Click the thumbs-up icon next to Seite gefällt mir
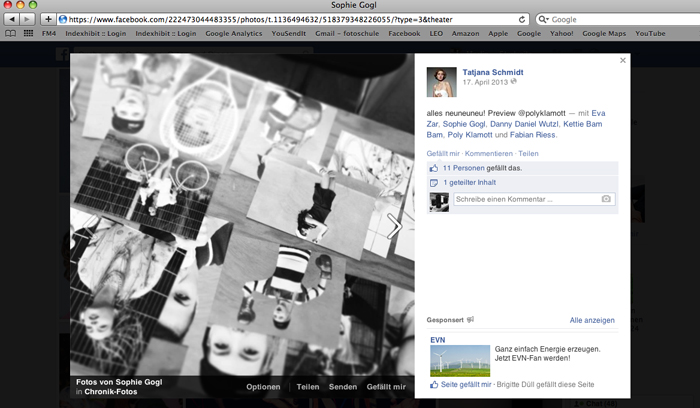 pos(434,384)
